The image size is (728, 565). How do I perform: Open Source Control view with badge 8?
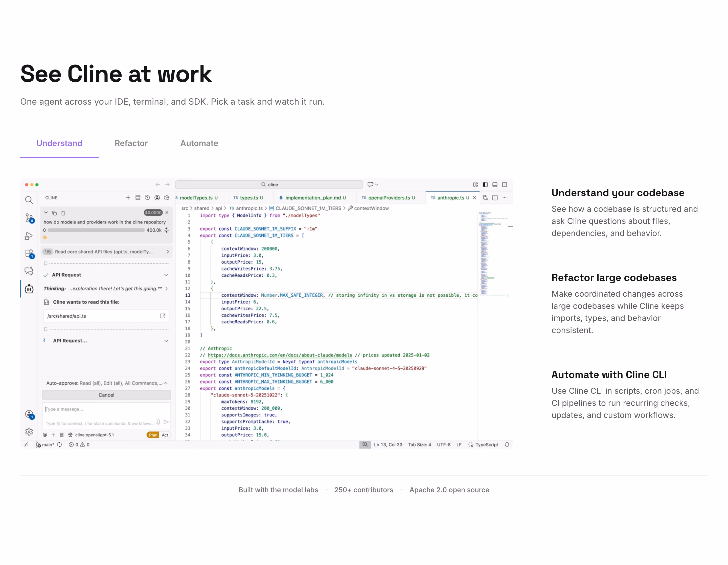coord(29,218)
